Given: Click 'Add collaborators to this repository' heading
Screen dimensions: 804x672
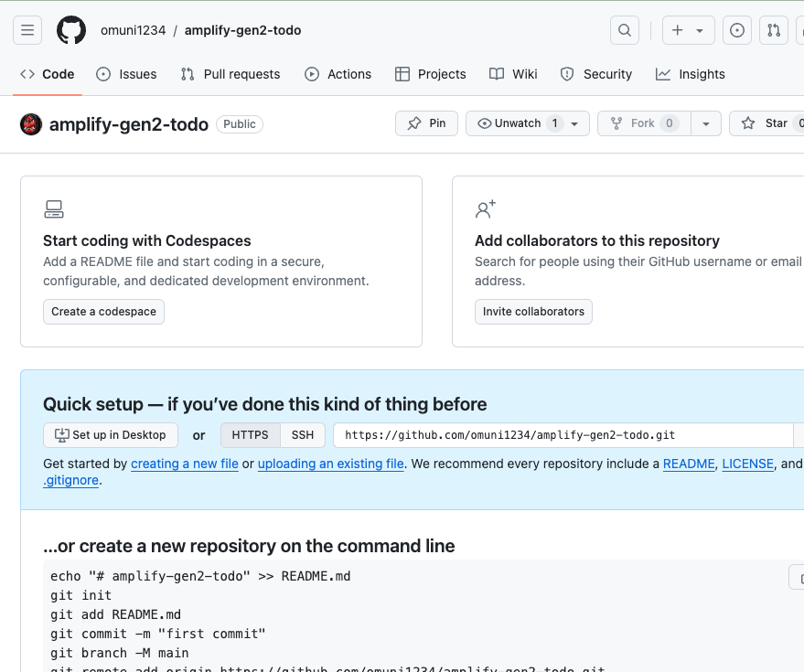Looking at the screenshot, I should (x=597, y=241).
